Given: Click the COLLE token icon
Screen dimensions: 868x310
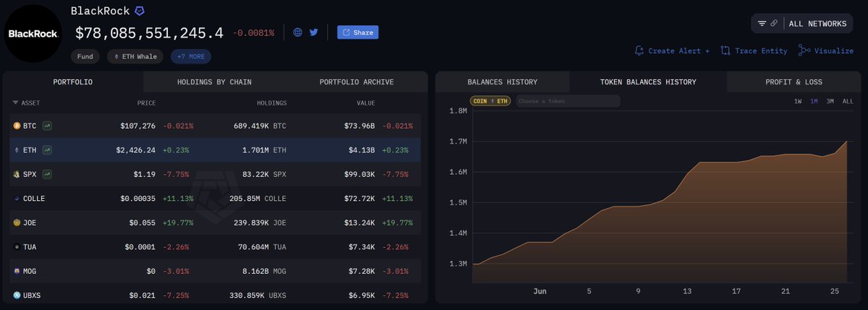Looking at the screenshot, I should 17,199.
